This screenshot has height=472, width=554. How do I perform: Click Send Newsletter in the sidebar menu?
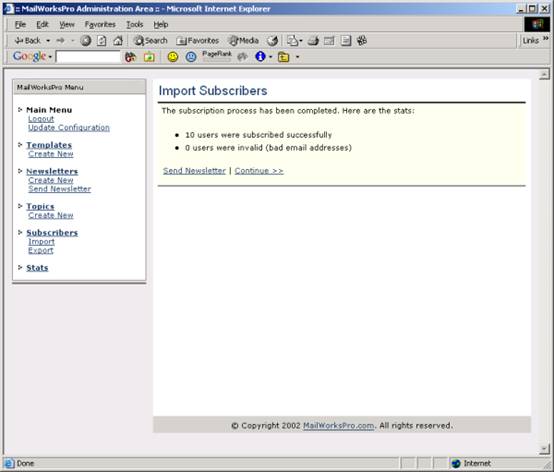click(x=60, y=189)
